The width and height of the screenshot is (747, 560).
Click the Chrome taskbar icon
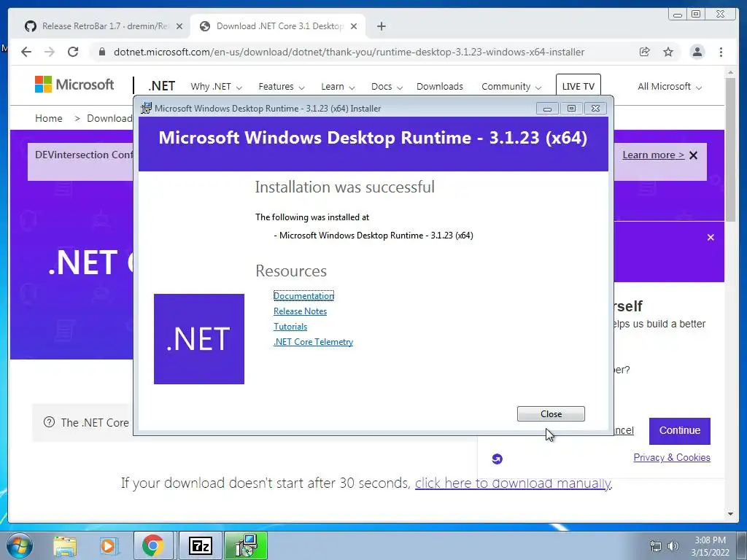(152, 546)
